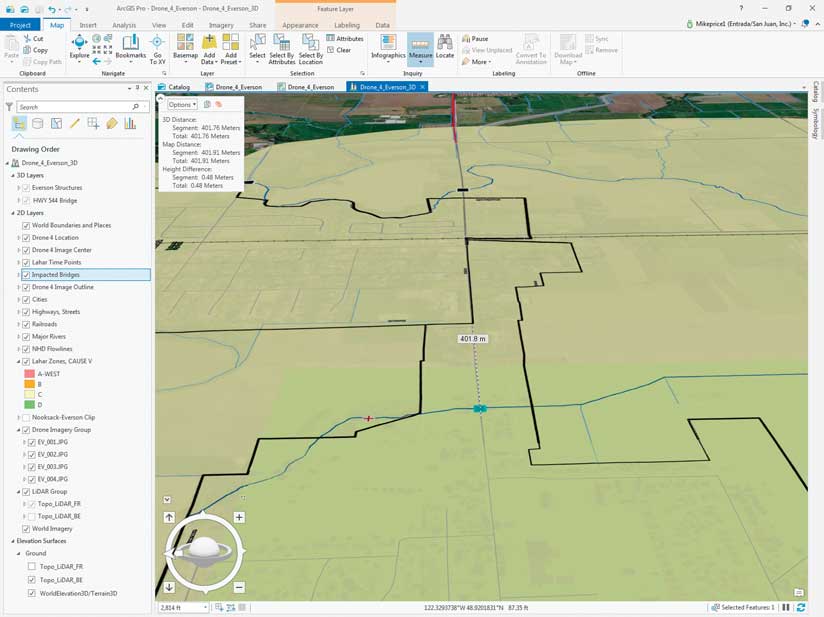Open the Basemap gallery
Viewport: 824px width, 617px height.
[x=185, y=47]
